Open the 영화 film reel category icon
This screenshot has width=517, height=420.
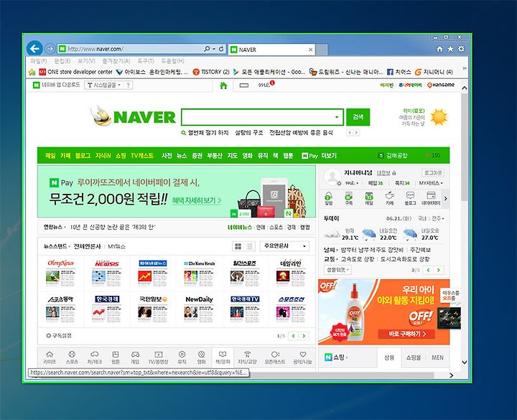coord(202,358)
